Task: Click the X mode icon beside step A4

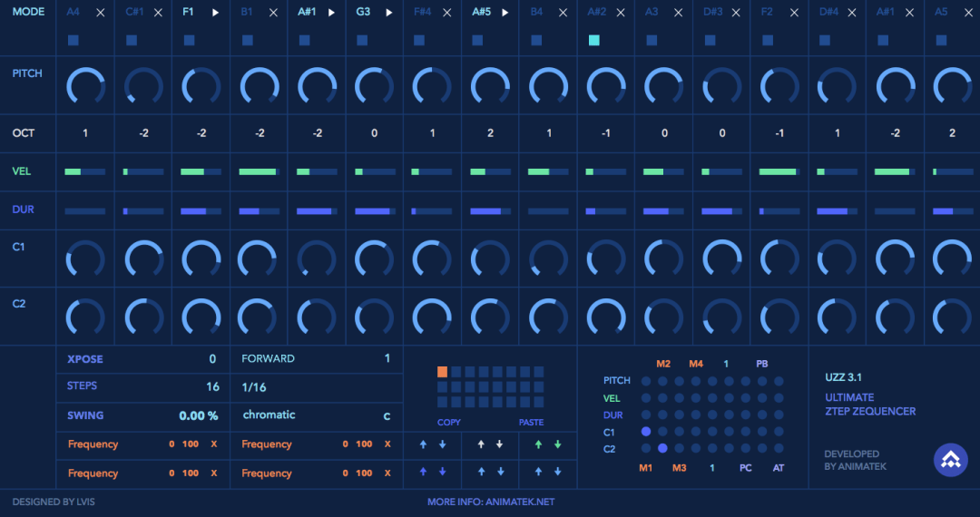Action: pos(100,13)
